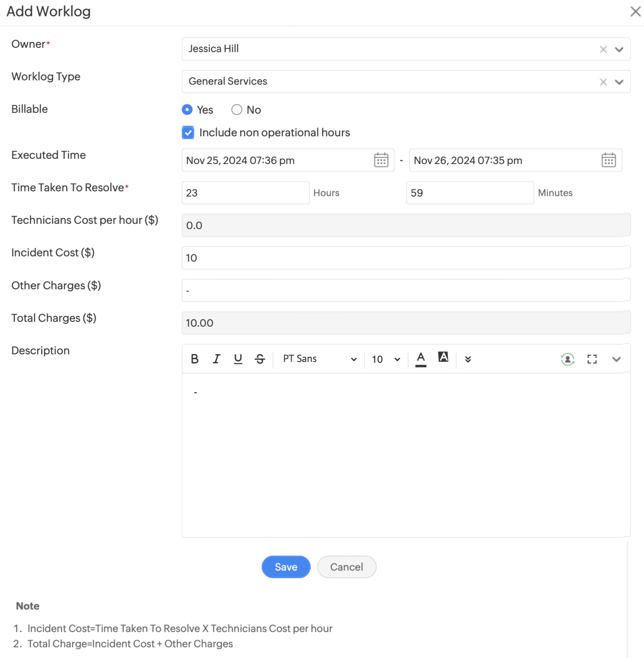This screenshot has height=658, width=644.
Task: Toggle underline formatting in description toolbar
Action: click(x=238, y=359)
